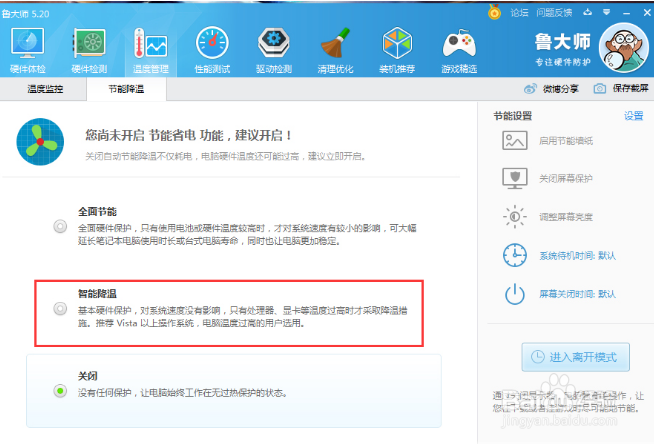Minimize the 鲁大师 window

(626, 13)
